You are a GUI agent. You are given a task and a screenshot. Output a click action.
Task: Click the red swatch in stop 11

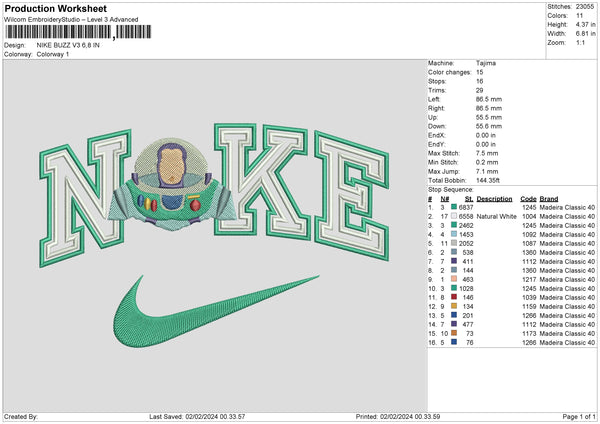coord(454,297)
